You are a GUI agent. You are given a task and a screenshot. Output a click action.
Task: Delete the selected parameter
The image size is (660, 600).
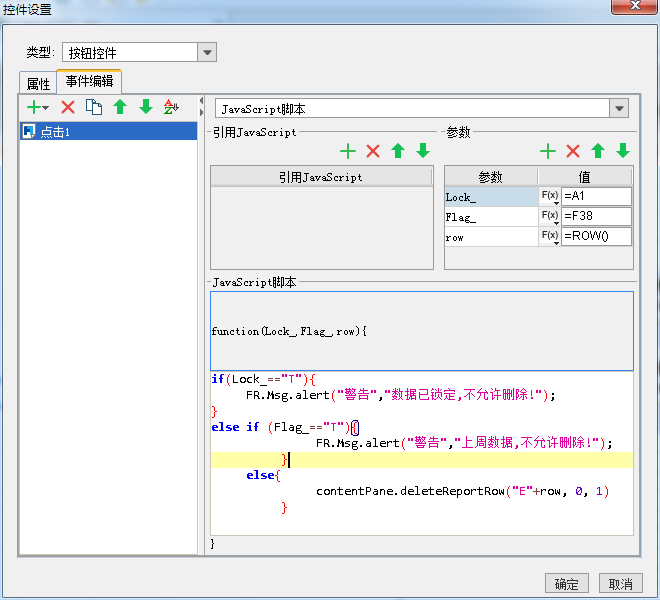coord(573,151)
